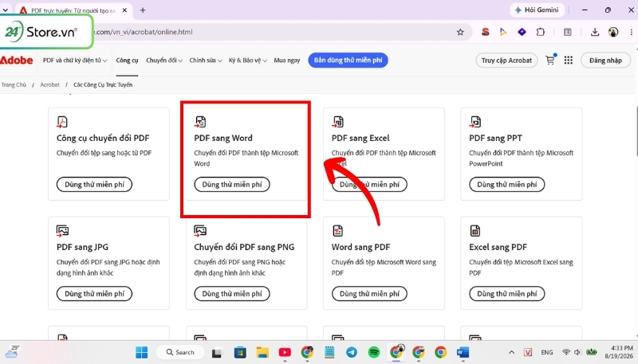Click the PDF sang PPT card icon
Image resolution: width=638 pixels, height=364 pixels.
[475, 122]
